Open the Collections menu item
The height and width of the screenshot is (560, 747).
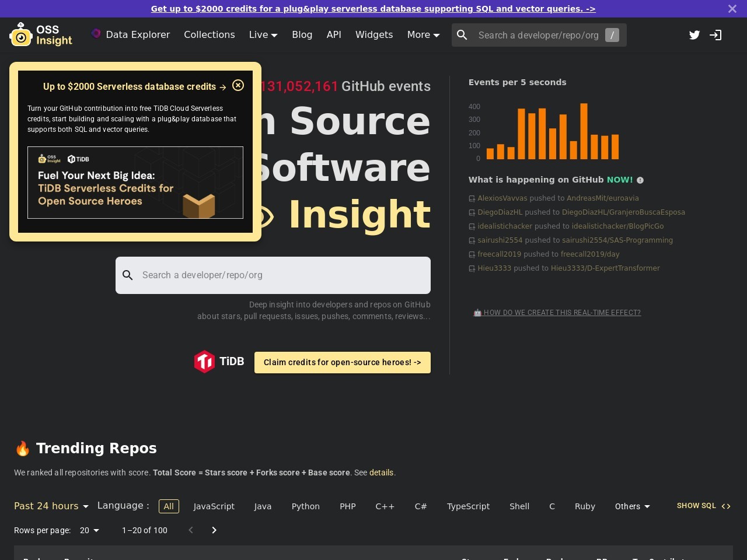pos(210,34)
